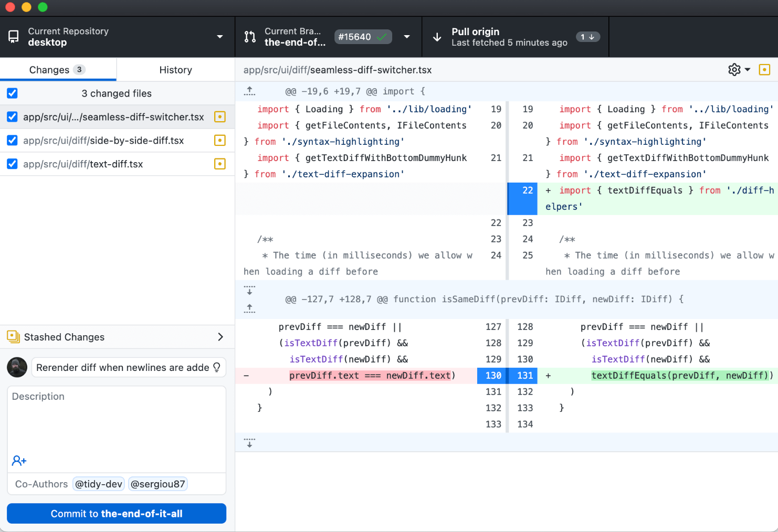
Task: Click hunk header text with function isSameDiff
Action: [x=484, y=299]
